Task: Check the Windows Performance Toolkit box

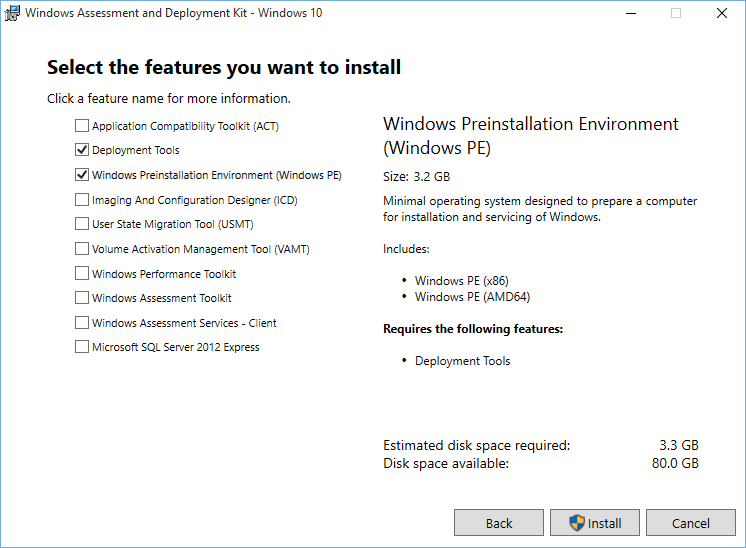Action: (x=82, y=274)
